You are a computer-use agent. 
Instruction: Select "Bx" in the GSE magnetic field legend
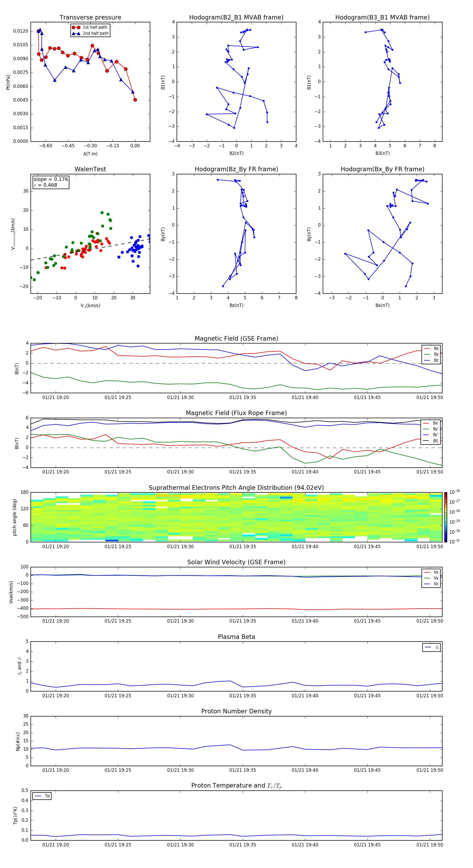tap(431, 349)
